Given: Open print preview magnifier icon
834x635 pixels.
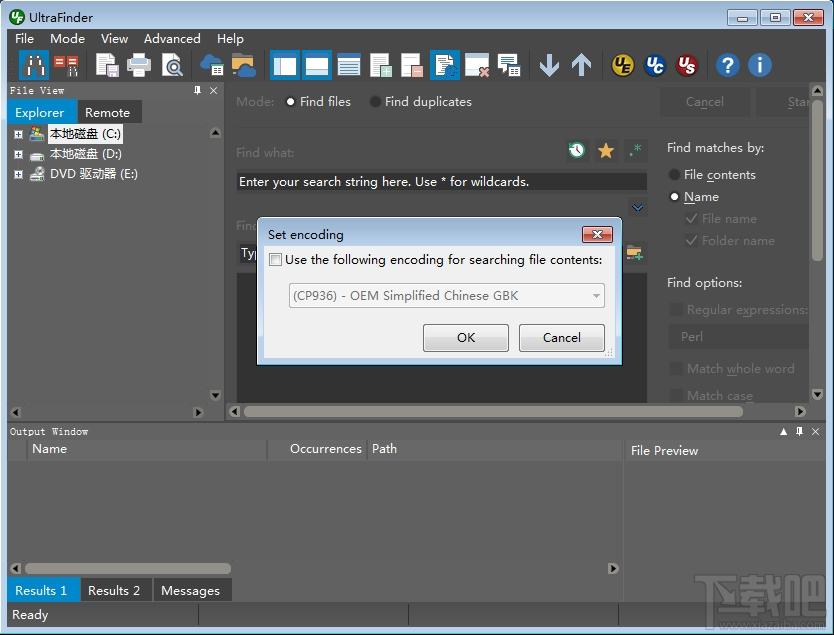Looking at the screenshot, I should (172, 65).
